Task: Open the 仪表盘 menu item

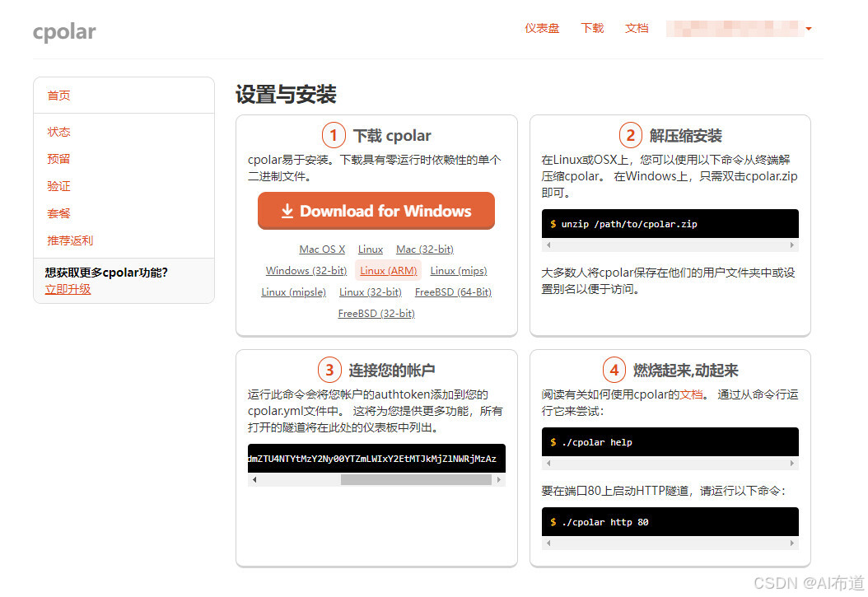Action: tap(542, 27)
